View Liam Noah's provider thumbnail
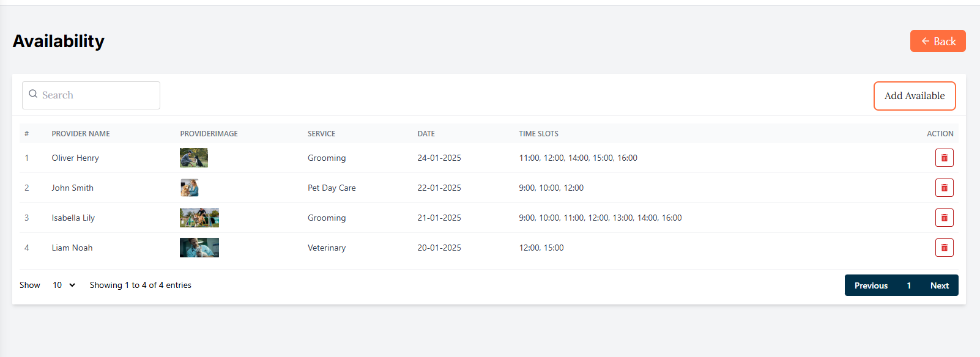The image size is (980, 357). 199,248
